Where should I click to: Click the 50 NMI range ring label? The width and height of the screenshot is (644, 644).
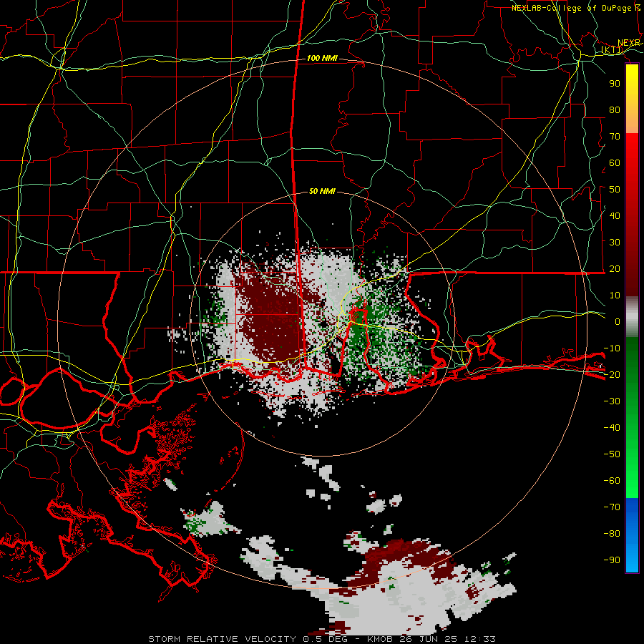[322, 191]
